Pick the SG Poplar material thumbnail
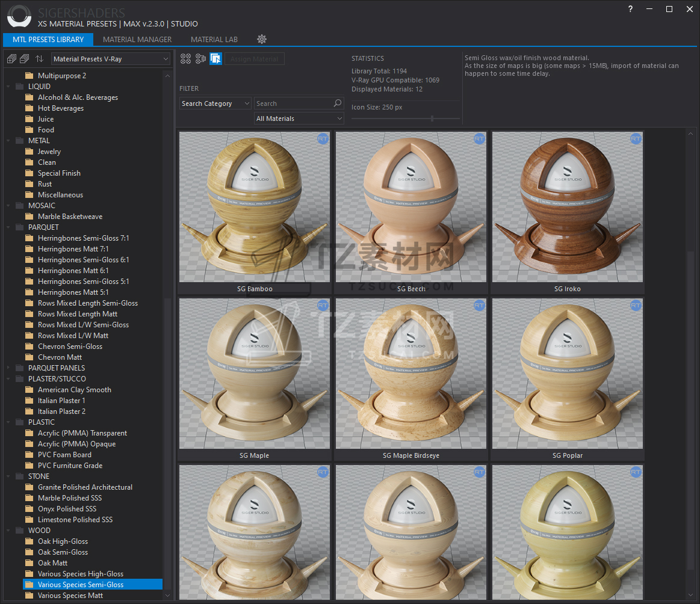This screenshot has width=700, height=604. tap(568, 374)
